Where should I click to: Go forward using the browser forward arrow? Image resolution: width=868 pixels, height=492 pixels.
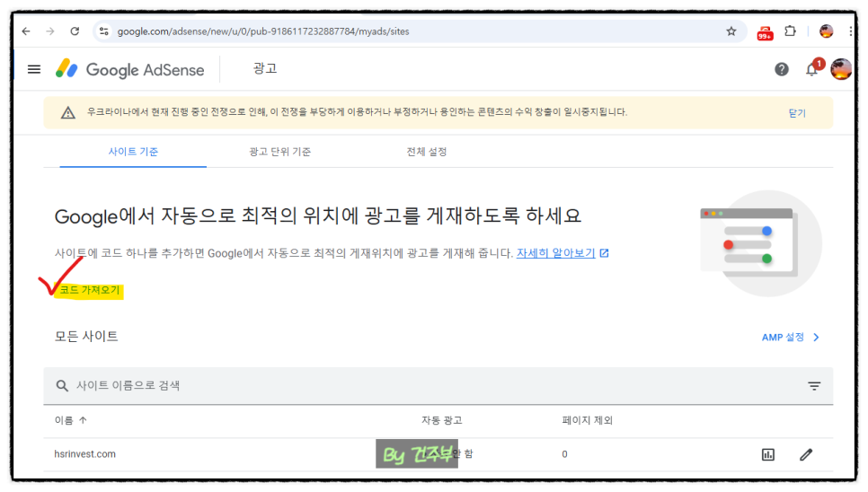pyautogui.click(x=50, y=31)
